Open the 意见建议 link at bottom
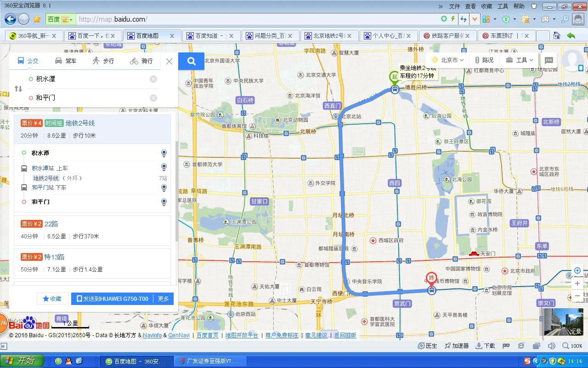The width and height of the screenshot is (588, 368). [x=316, y=335]
